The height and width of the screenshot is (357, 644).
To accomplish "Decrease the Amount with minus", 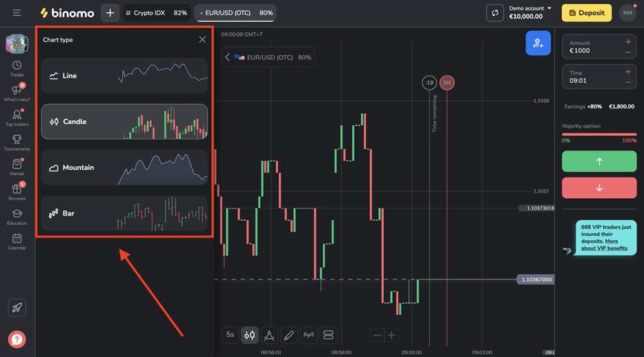I will (x=628, y=52).
